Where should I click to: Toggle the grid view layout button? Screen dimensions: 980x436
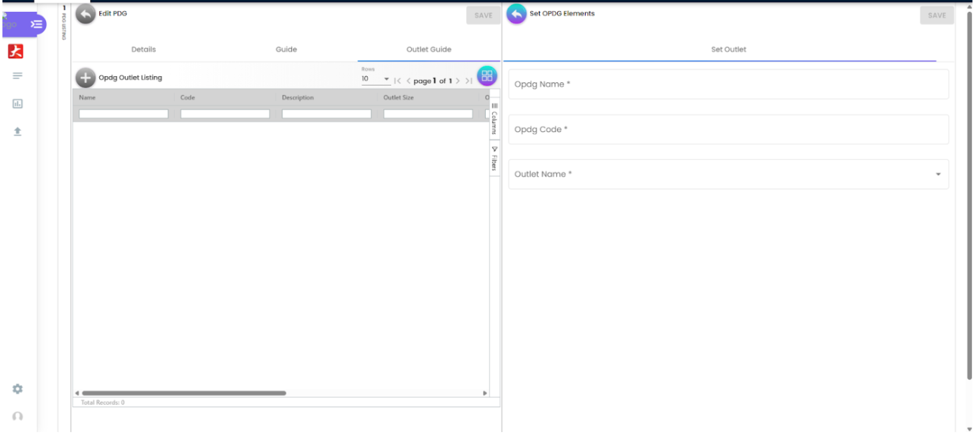pos(487,76)
